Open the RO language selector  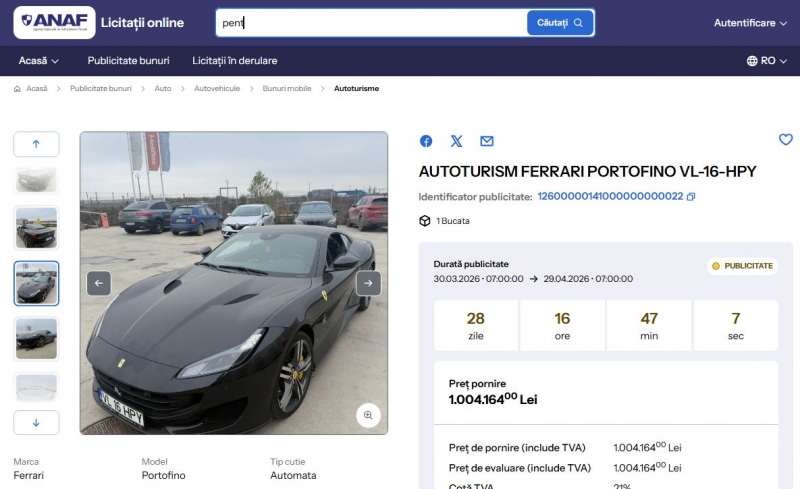[x=766, y=61]
